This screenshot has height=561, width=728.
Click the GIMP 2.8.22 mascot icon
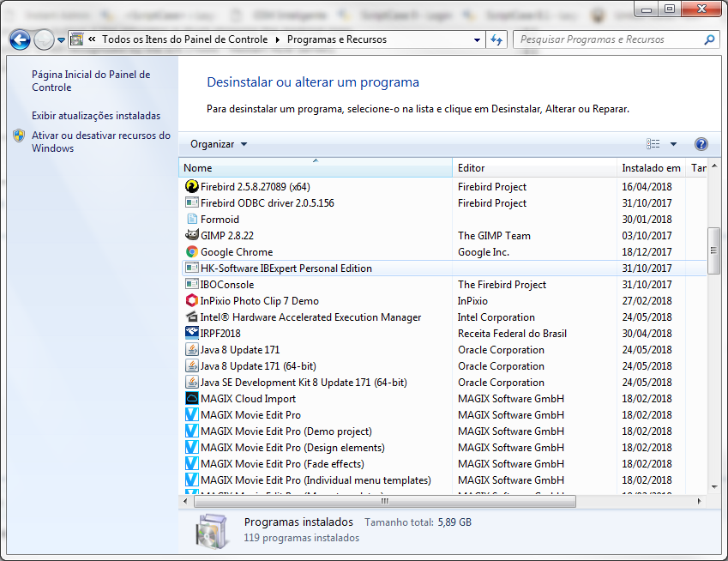[x=192, y=234]
